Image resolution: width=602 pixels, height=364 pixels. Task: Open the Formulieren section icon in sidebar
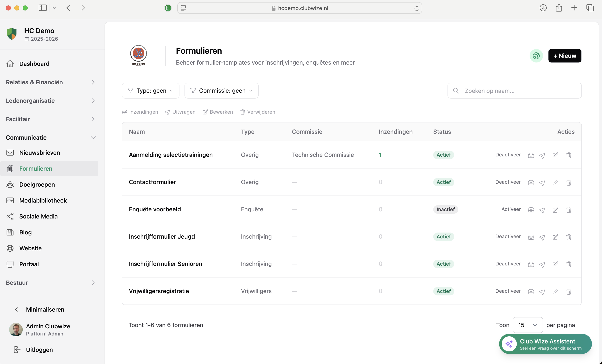coord(10,168)
